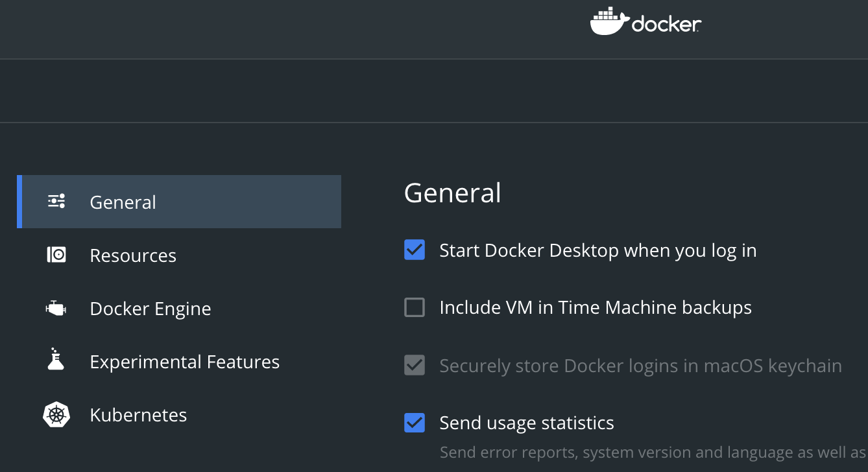Click the Docker whale logo

(609, 21)
